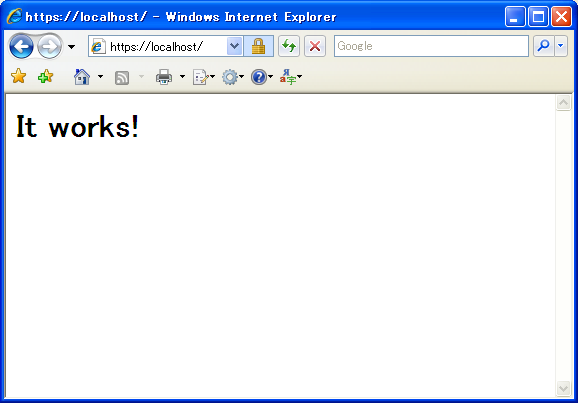This screenshot has height=403, width=578.
Task: Click the RSS feeds icon
Action: click(x=122, y=77)
